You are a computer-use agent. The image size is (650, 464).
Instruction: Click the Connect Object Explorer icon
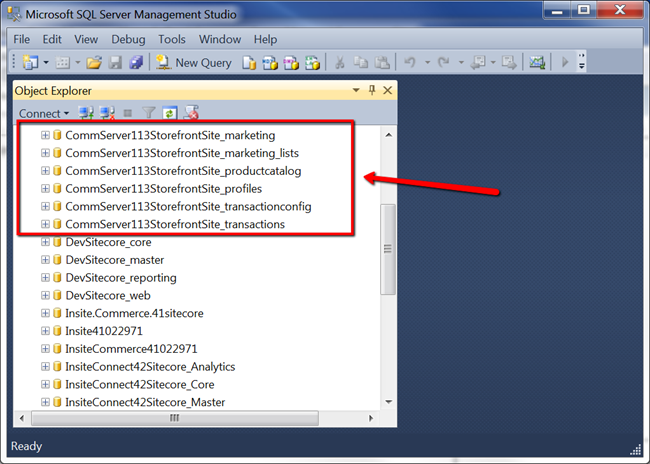pos(86,113)
